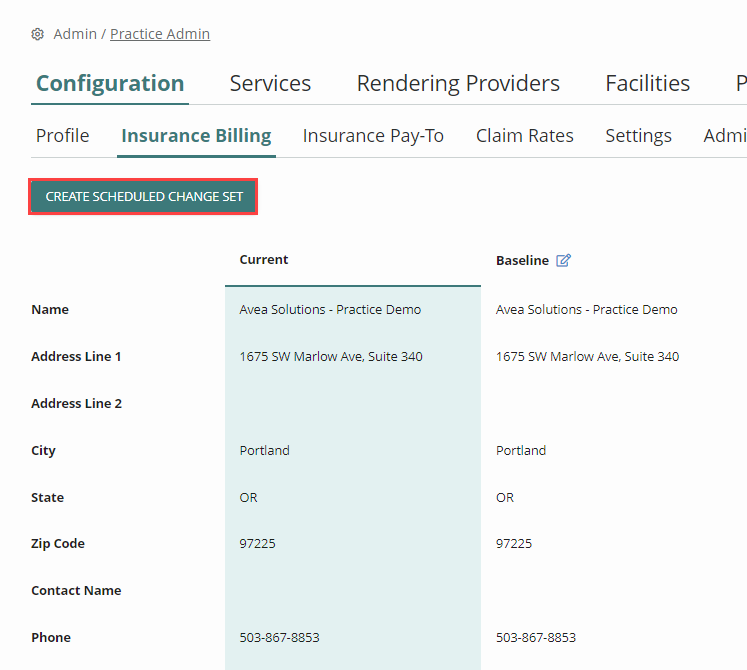
Task: Click the Baseline zip code 97225
Action: coord(514,544)
